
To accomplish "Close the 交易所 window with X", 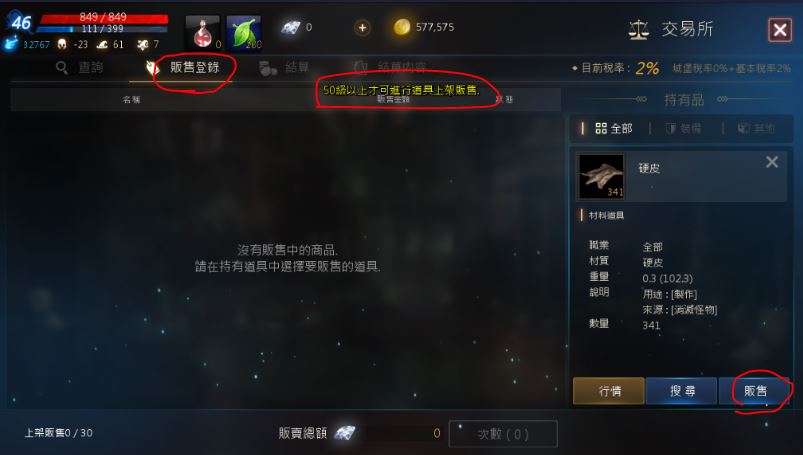I will point(780,30).
